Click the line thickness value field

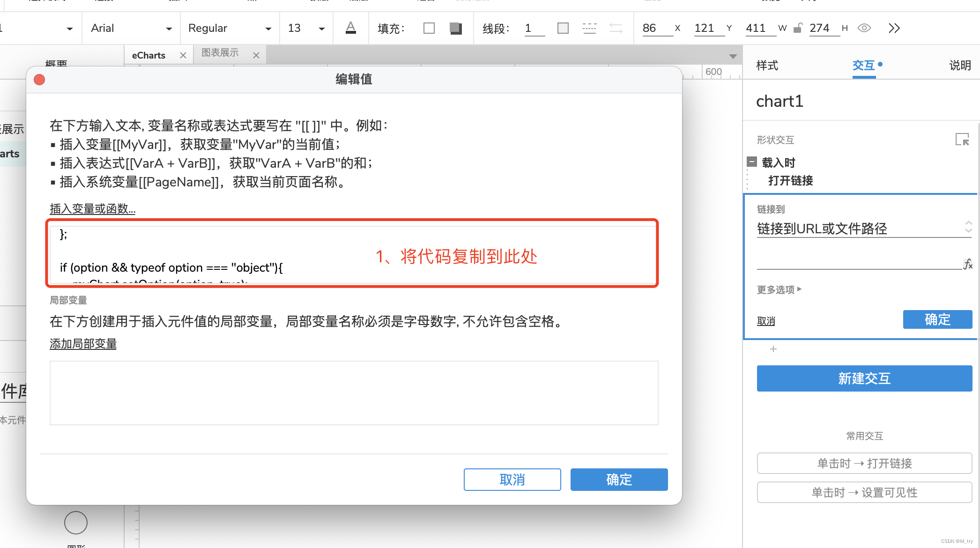(534, 28)
